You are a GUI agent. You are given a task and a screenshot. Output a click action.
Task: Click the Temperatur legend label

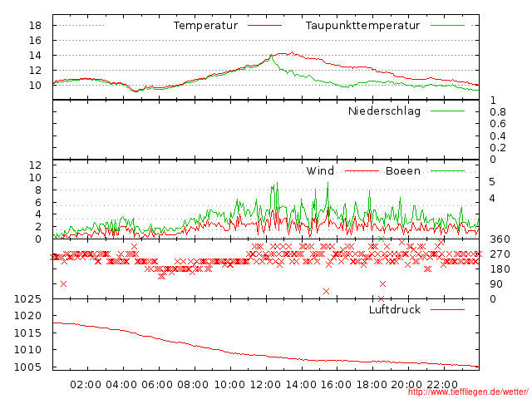coord(205,26)
